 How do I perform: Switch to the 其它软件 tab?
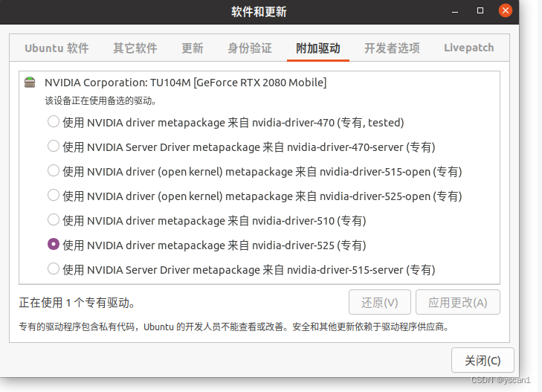pyautogui.click(x=135, y=48)
